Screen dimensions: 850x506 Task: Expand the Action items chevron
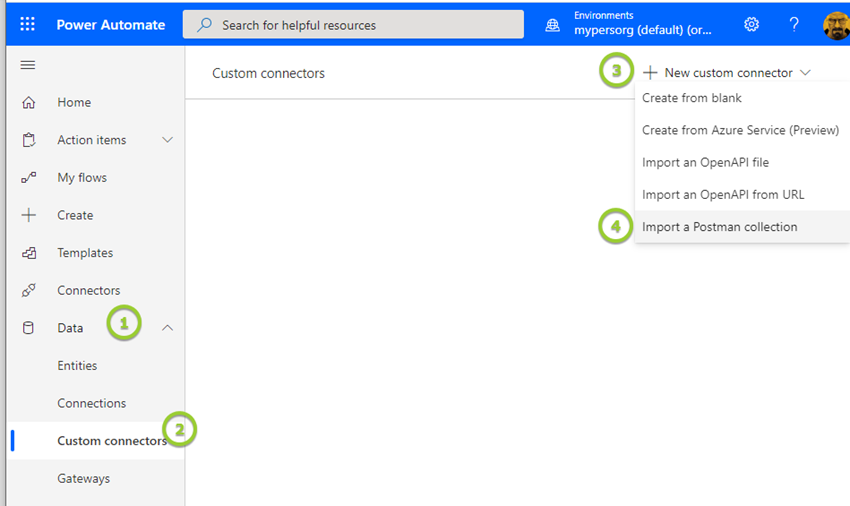click(168, 140)
